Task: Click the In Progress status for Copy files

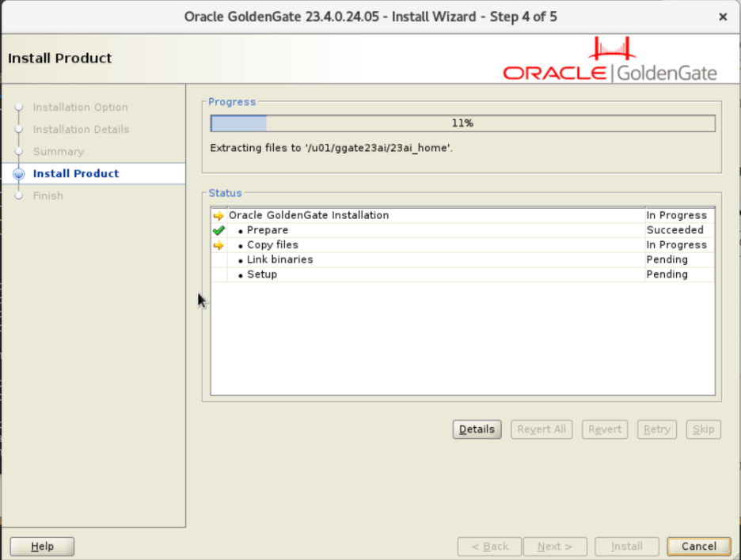Action: 677,244
